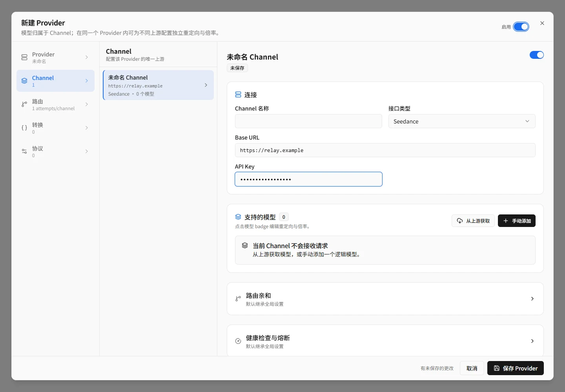Screen dimensions: 565x392
Task: Click the chevron beside 路由 sidebar item
Action: [87, 104]
